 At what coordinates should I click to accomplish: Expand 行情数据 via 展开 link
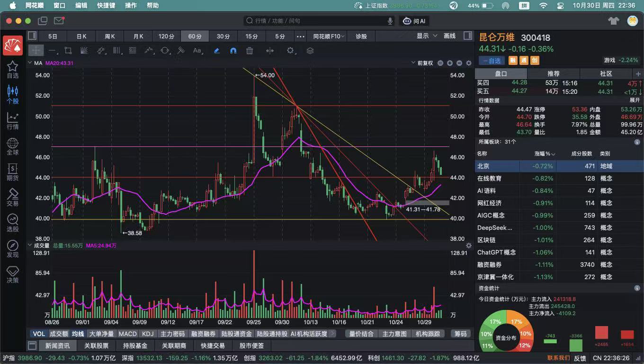(635, 100)
